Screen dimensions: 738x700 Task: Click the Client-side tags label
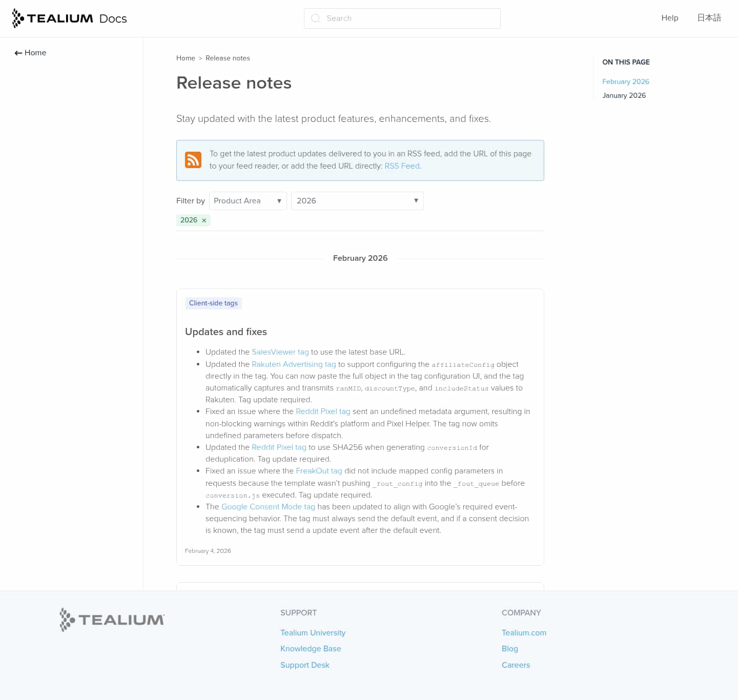[213, 303]
